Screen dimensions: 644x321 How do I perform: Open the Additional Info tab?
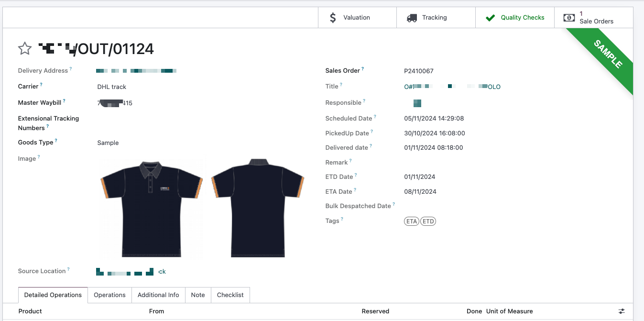pos(158,295)
